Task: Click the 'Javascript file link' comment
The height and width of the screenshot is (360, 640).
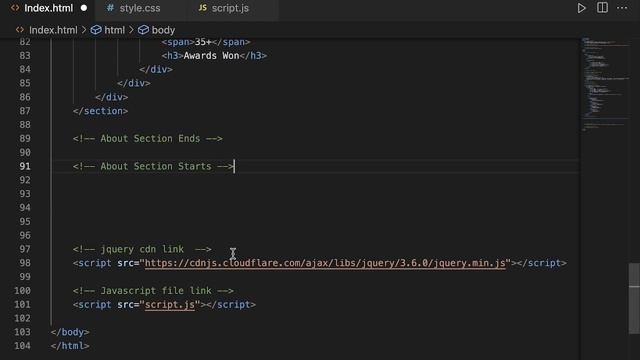Action: tap(153, 291)
